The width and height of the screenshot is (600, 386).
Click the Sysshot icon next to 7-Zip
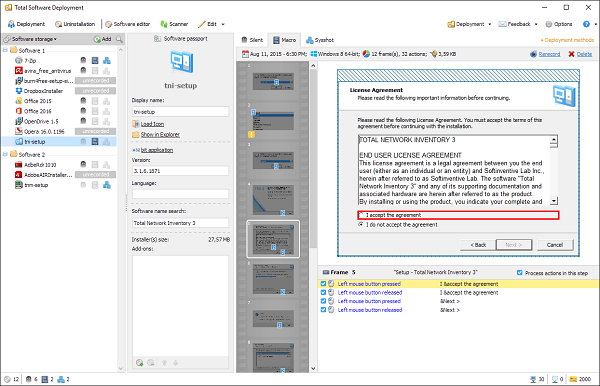click(107, 60)
